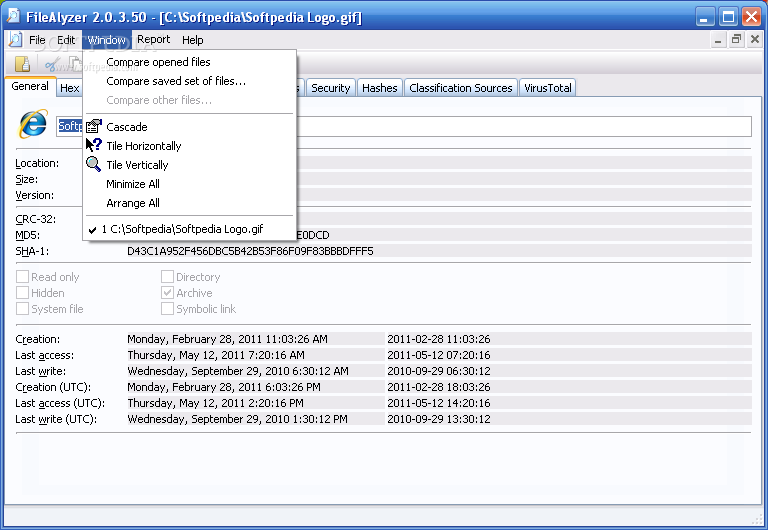Open the Security tab
The height and width of the screenshot is (530, 768).
pos(331,88)
